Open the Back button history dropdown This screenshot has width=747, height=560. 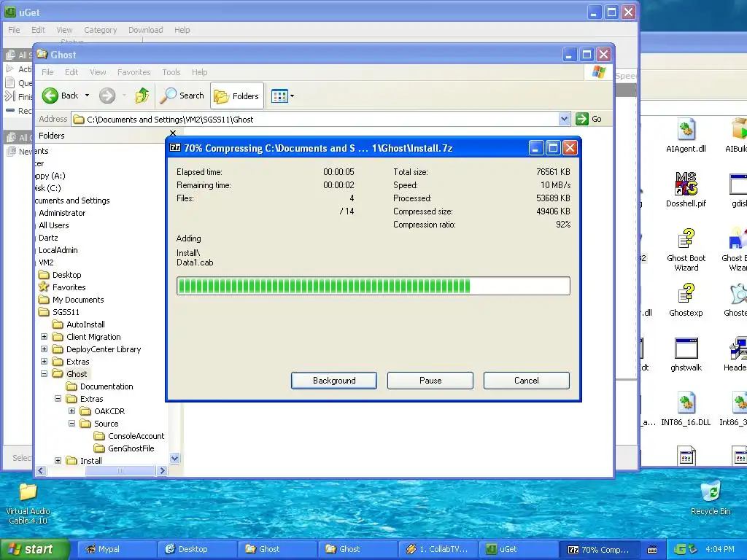click(x=88, y=96)
